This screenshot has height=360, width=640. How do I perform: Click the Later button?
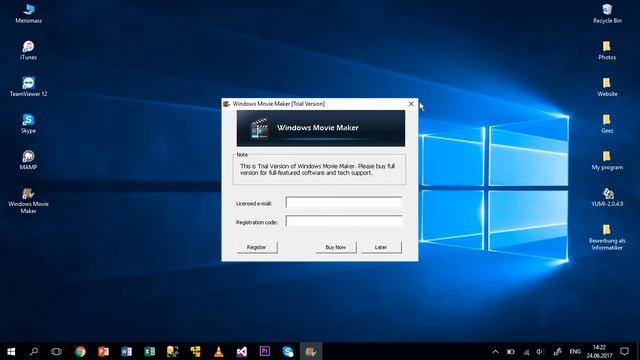(x=381, y=247)
